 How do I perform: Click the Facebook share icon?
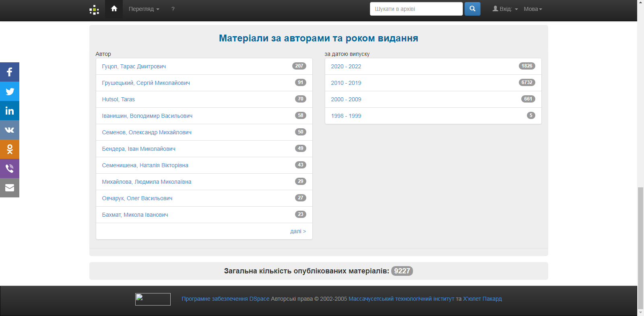(10, 72)
